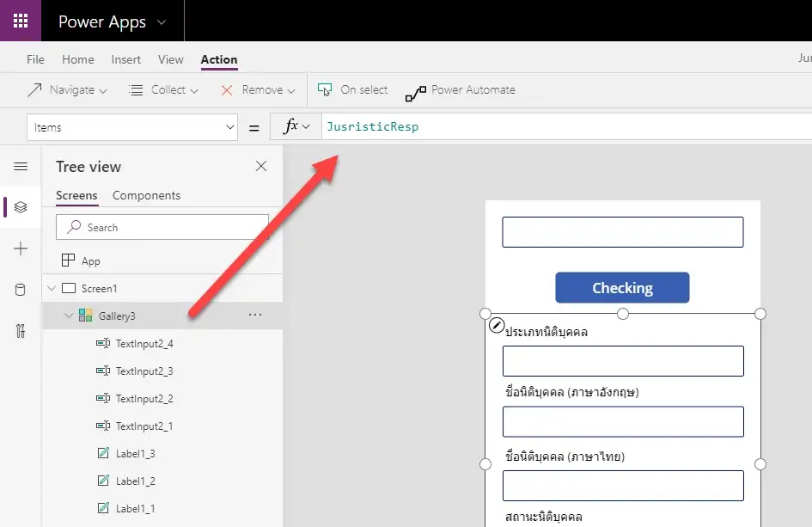Screen dimensions: 812x527
Task: Open the Tree view layers icon
Action: 21,207
